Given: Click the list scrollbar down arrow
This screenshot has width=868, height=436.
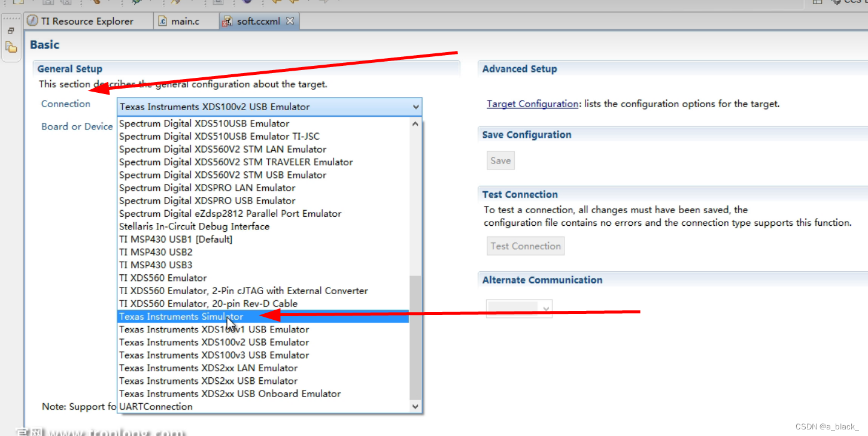Looking at the screenshot, I should click(x=415, y=406).
